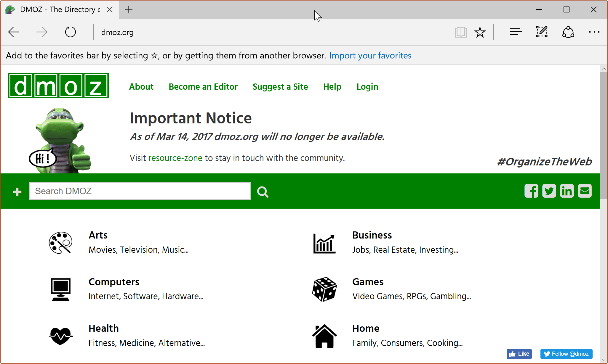
Task: Open the Login link
Action: click(367, 87)
